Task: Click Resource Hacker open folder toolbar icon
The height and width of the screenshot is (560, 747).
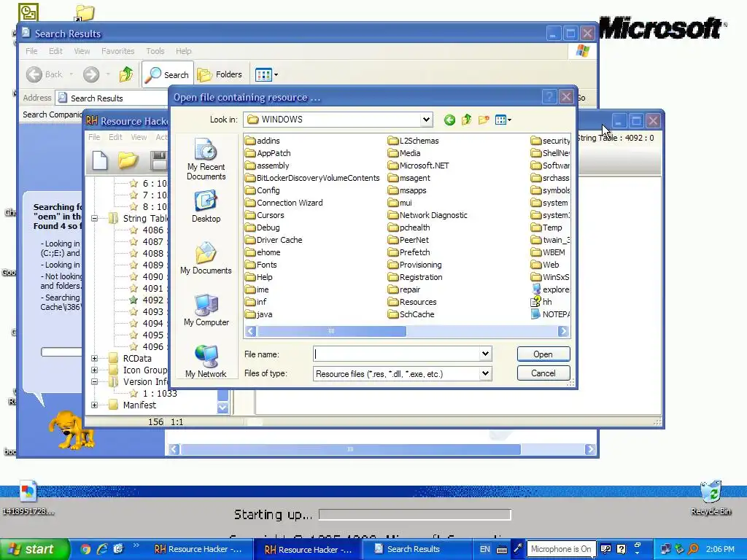Action: 128,160
